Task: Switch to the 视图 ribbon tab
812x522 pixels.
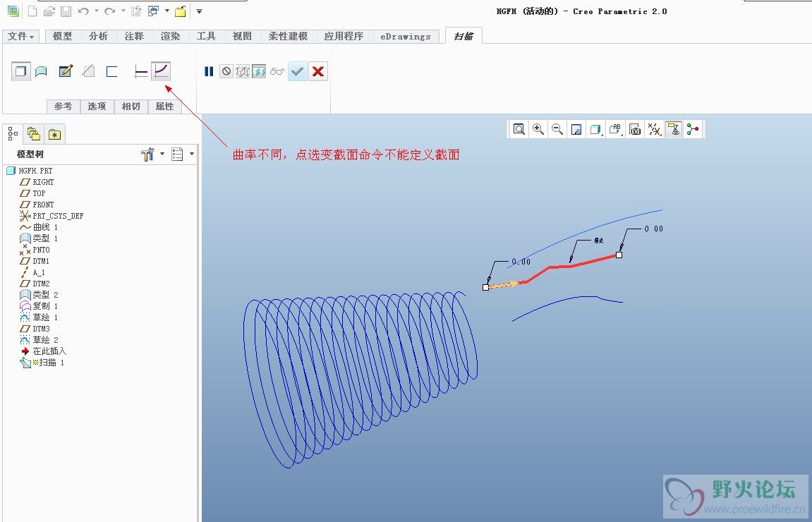Action: pos(242,36)
